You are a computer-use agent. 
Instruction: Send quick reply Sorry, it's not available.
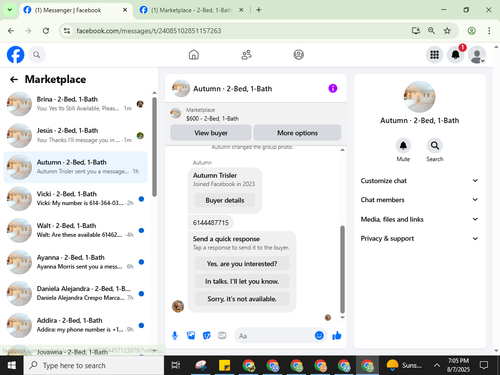(x=242, y=299)
